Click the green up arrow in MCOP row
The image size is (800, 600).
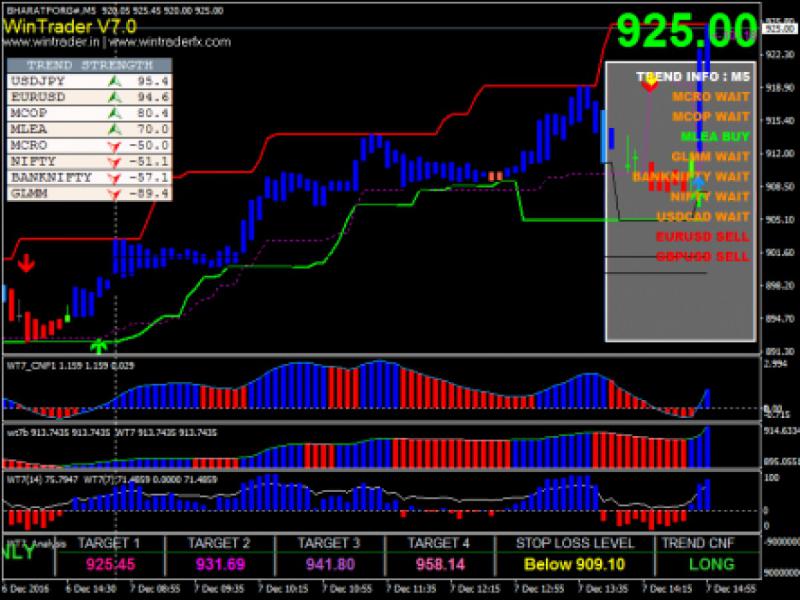coord(115,113)
